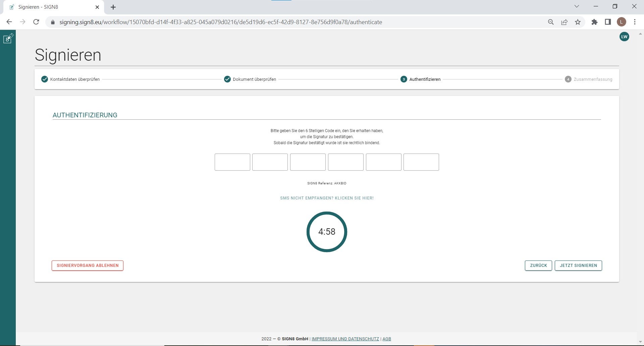
Task: Click Signiervorgang ablehnen button
Action: tap(88, 266)
